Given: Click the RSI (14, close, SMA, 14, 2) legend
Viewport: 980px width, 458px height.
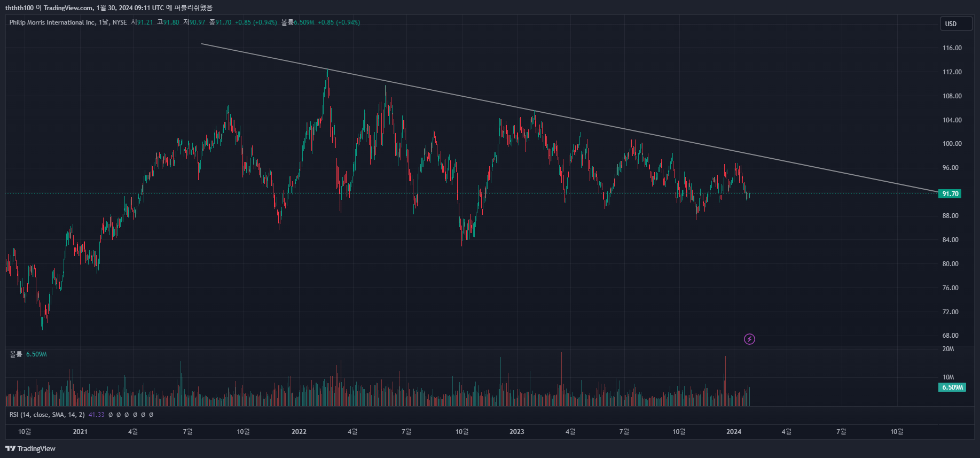Looking at the screenshot, I should click(x=47, y=415).
